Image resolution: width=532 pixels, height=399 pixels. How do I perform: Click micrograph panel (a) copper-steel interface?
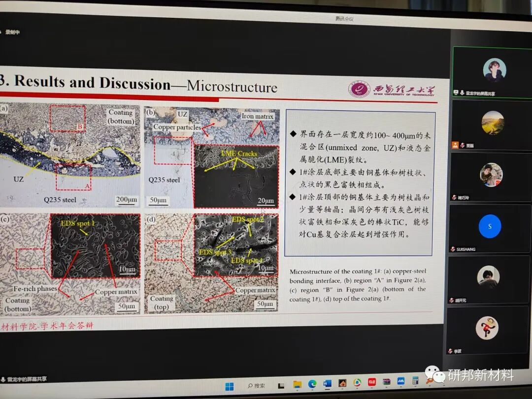coord(69,155)
